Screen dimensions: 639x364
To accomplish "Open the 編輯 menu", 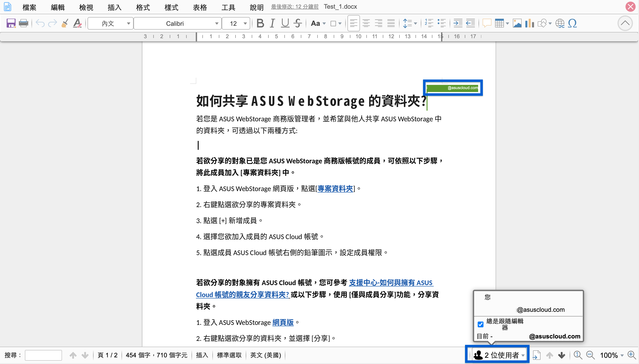I will (58, 7).
